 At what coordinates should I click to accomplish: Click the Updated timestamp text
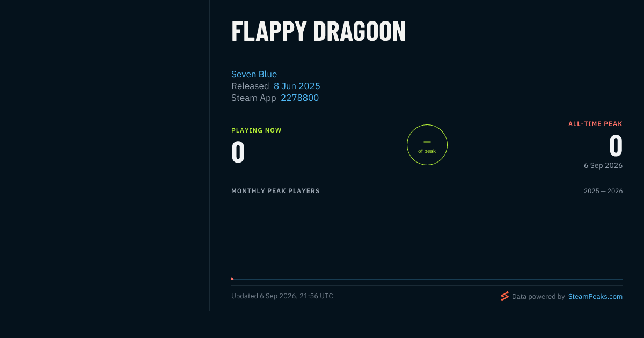tap(282, 296)
